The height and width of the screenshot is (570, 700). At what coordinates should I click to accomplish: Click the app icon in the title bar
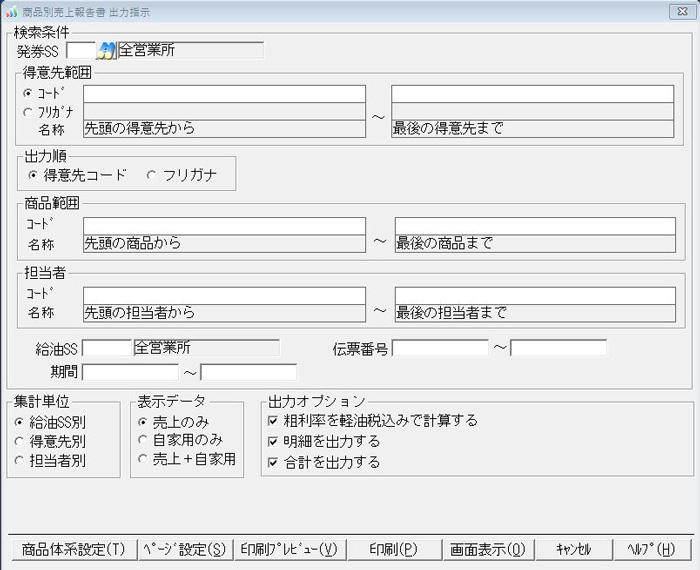tap(11, 10)
